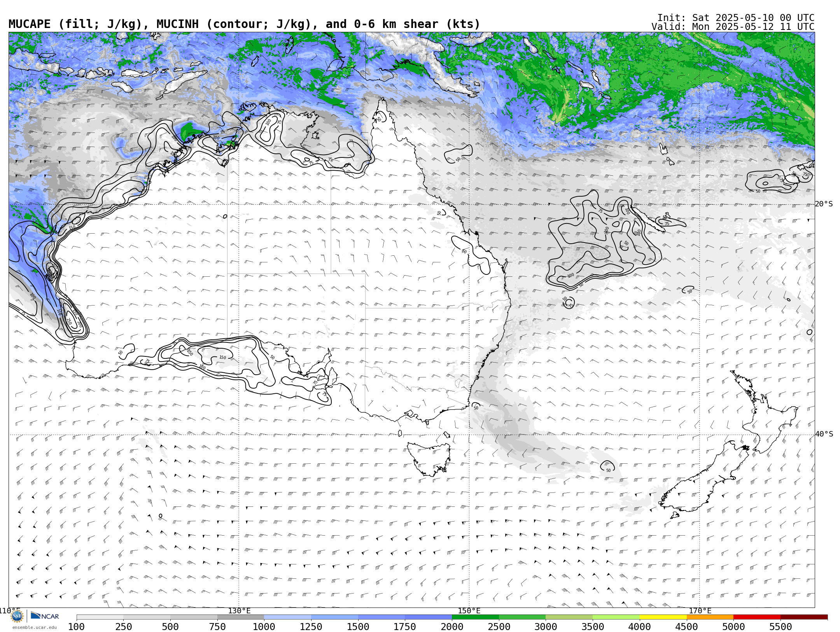
Task: Pick the yellow swatch between 4000 and 4500
Action: (x=663, y=617)
